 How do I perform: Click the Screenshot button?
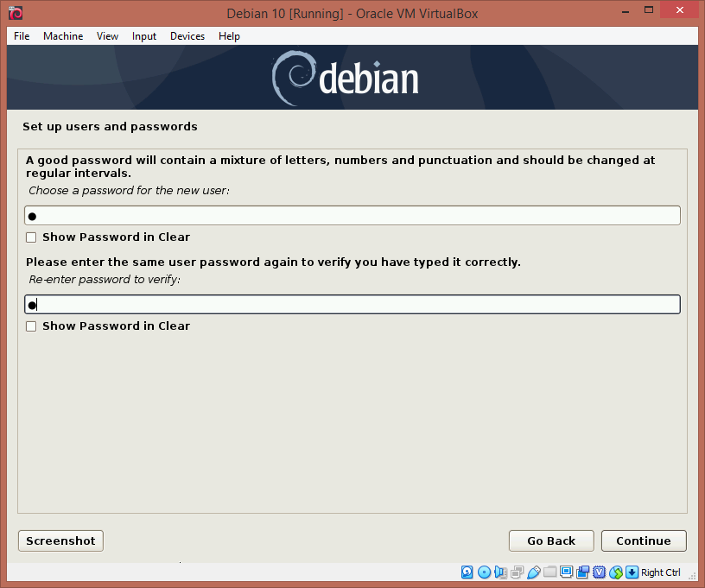pos(60,541)
